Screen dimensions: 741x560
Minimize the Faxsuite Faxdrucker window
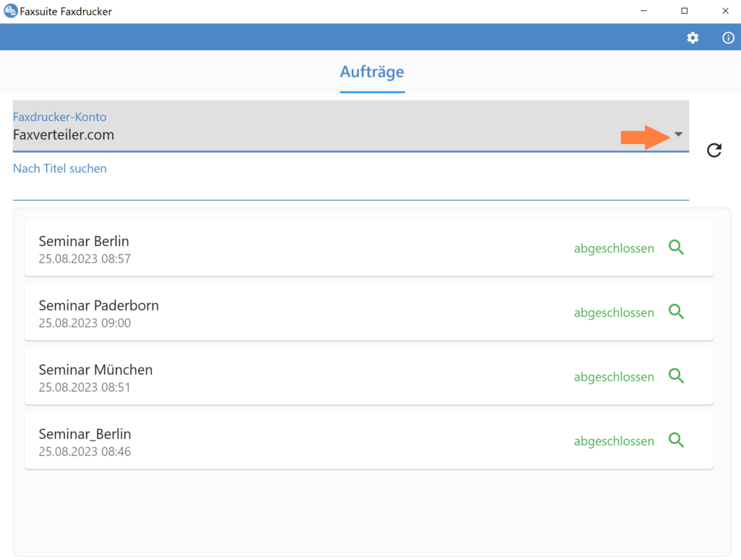(x=643, y=11)
